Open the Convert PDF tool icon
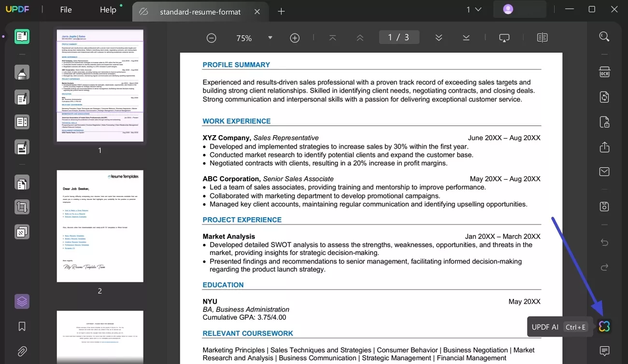The height and width of the screenshot is (364, 628). pos(604,97)
